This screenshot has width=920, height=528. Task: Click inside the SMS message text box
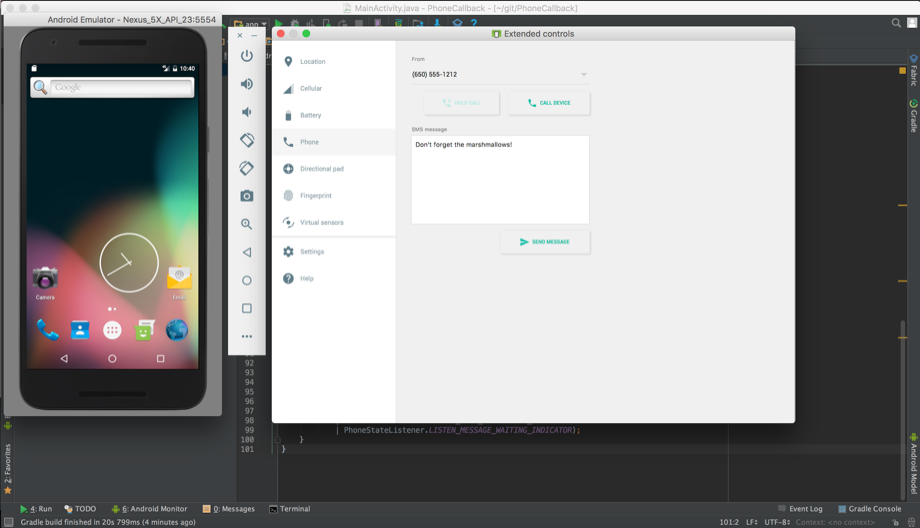tap(500, 180)
